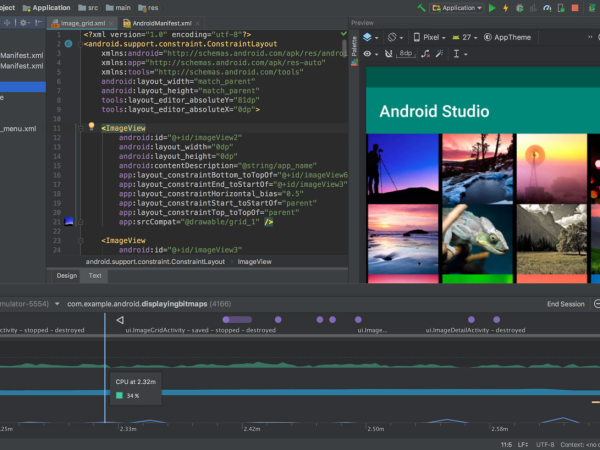Click the blue color swatch in gutter
600x450 pixels.
click(x=69, y=222)
